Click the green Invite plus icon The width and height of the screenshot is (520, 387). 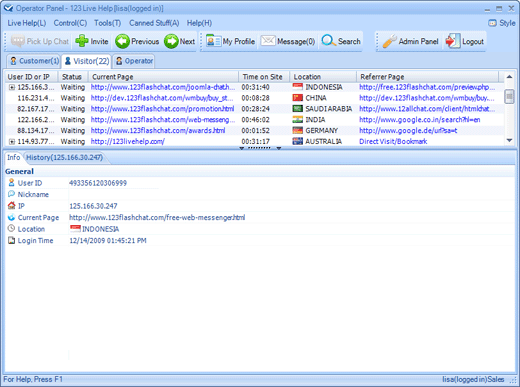(82, 41)
